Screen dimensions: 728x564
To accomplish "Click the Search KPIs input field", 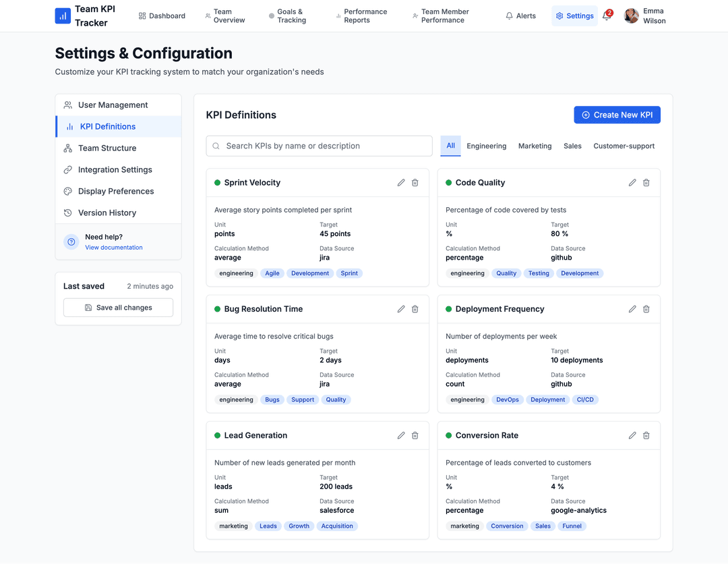I will pyautogui.click(x=320, y=146).
